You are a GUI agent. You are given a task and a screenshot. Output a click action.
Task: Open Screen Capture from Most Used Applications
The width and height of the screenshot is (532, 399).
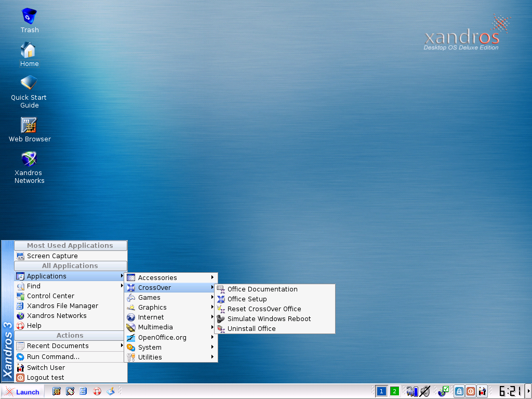click(71, 256)
